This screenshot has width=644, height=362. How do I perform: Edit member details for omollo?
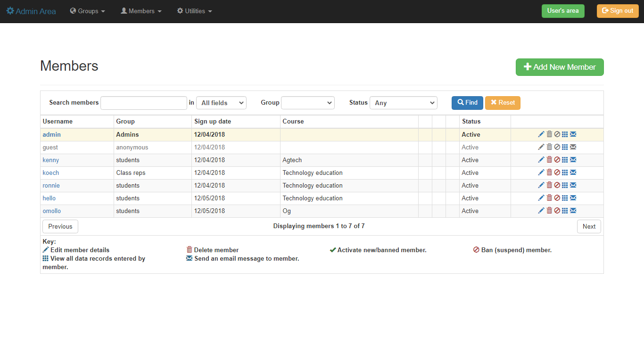pyautogui.click(x=541, y=210)
